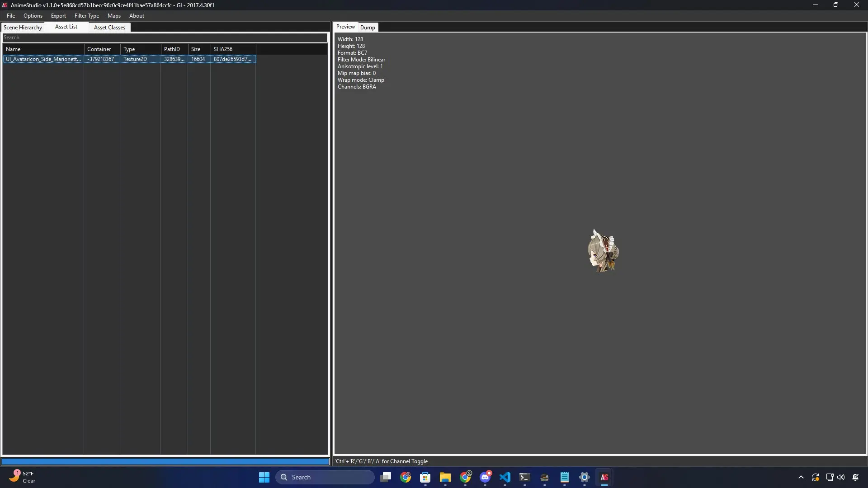Screen dimensions: 868x488
Task: Select the UI_AvatarIcon_Side_Marionette texture row
Action: tap(43, 59)
